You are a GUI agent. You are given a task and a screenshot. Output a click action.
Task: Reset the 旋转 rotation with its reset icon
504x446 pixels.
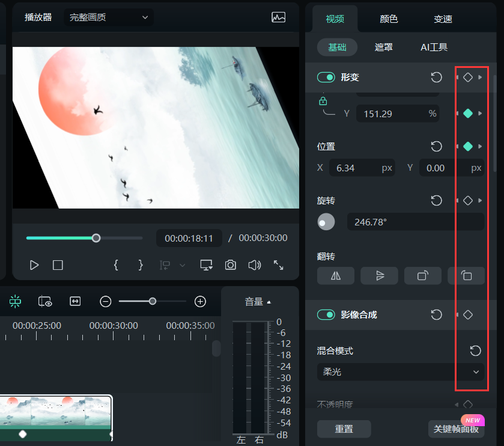tap(436, 200)
